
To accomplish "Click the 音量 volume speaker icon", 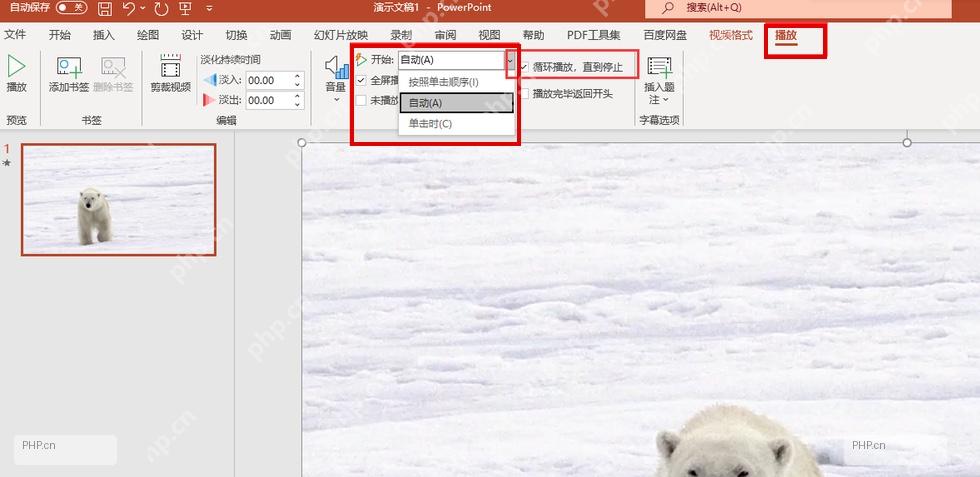I will (x=337, y=68).
